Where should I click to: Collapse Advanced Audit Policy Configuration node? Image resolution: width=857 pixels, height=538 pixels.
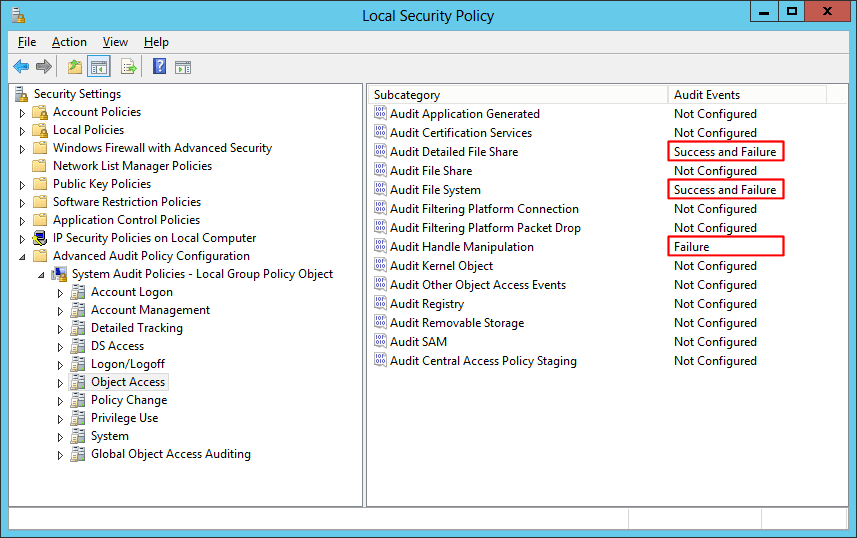[x=23, y=257]
